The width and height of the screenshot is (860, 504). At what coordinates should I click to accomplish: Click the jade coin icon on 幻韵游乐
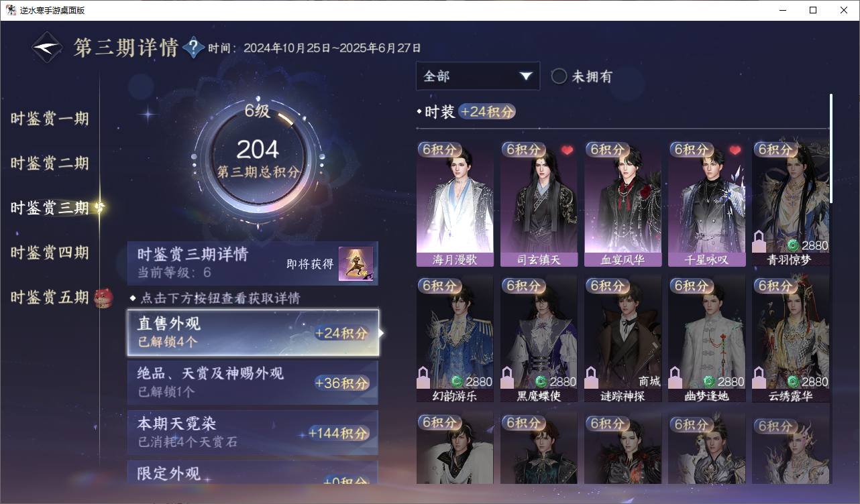pyautogui.click(x=457, y=381)
